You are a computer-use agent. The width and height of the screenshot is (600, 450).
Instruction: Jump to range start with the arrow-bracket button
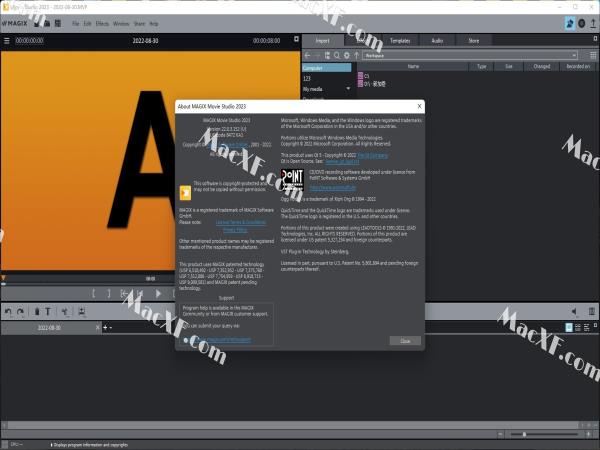click(x=124, y=293)
